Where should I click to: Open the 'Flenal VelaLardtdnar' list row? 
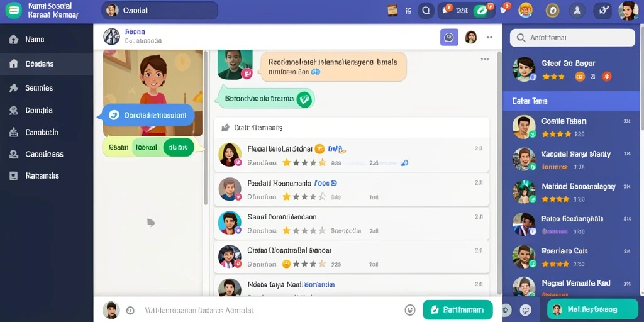pyautogui.click(x=352, y=155)
